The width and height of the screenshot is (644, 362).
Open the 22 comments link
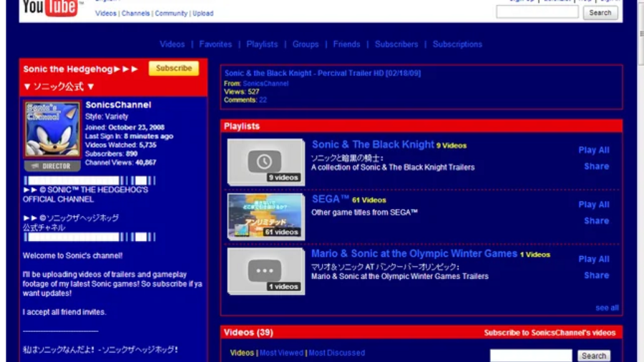pos(263,99)
